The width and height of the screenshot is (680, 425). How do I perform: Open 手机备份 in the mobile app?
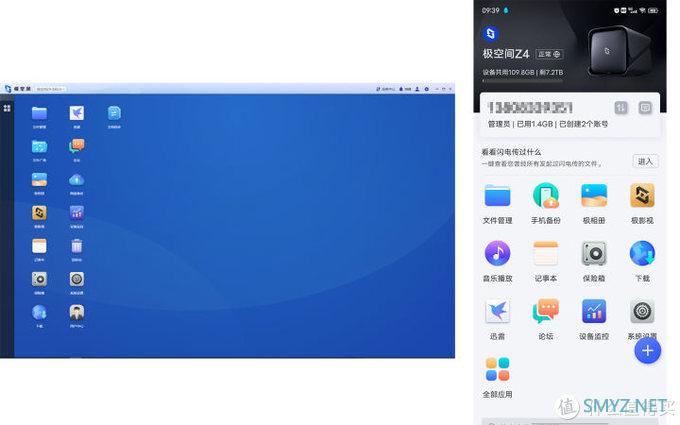pyautogui.click(x=546, y=196)
